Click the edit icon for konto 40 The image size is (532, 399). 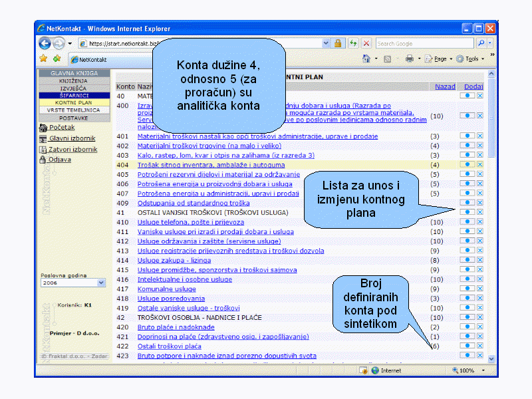click(x=467, y=96)
